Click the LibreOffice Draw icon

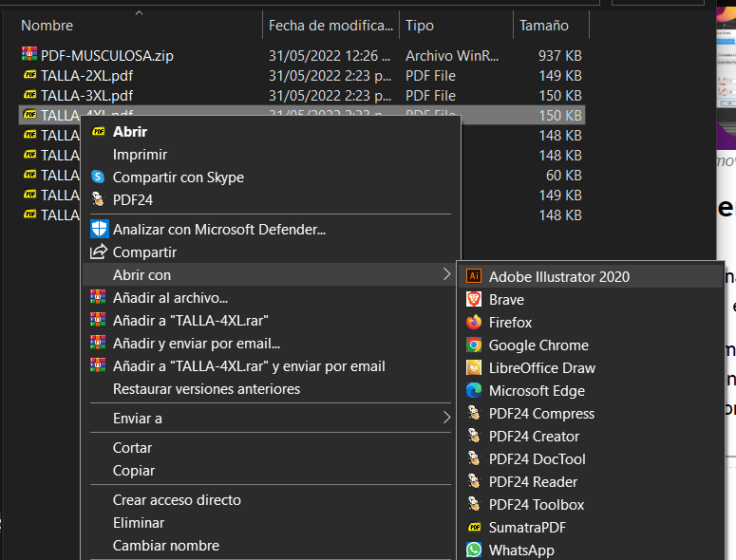tap(474, 367)
